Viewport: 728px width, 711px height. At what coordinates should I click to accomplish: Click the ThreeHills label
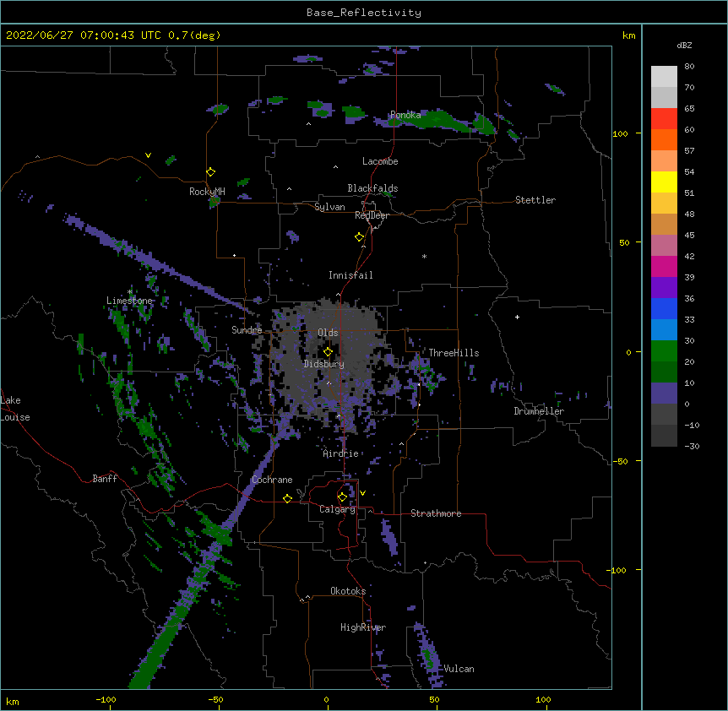pyautogui.click(x=454, y=353)
